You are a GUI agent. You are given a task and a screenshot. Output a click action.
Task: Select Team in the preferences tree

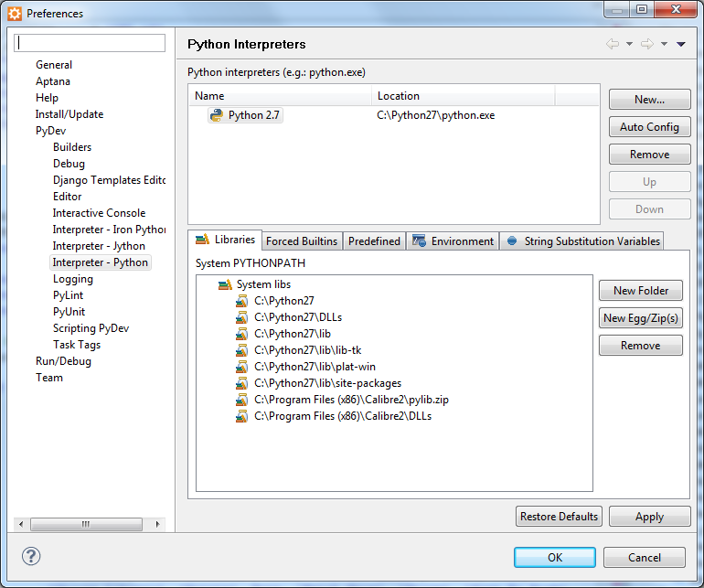(x=49, y=378)
